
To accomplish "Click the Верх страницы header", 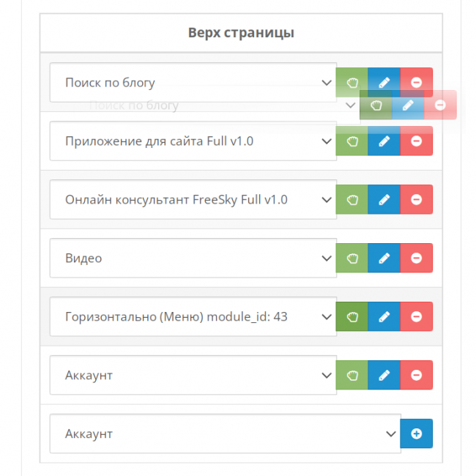I will pyautogui.click(x=241, y=33).
